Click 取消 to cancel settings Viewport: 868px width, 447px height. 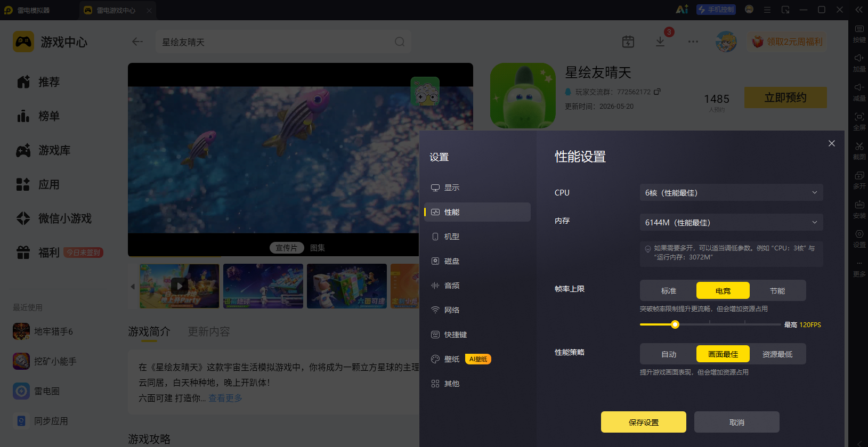pos(737,422)
